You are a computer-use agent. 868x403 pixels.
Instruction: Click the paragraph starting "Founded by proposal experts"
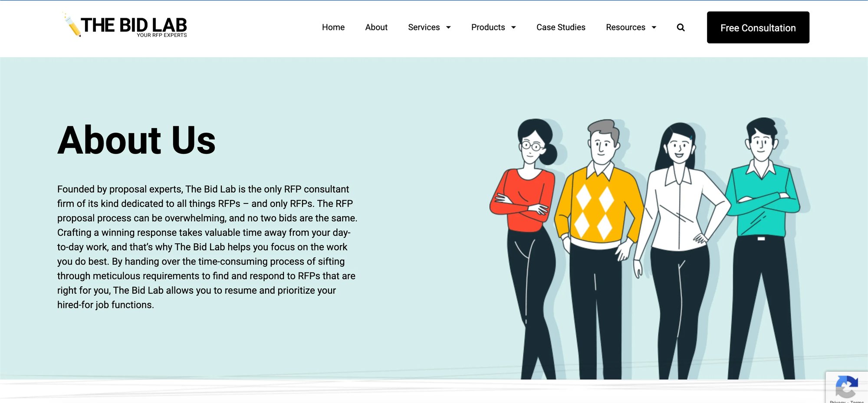[x=207, y=247]
